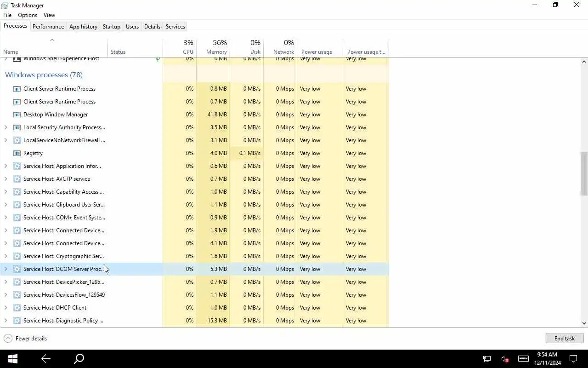Click the 41.8 MB memory value

point(217,115)
